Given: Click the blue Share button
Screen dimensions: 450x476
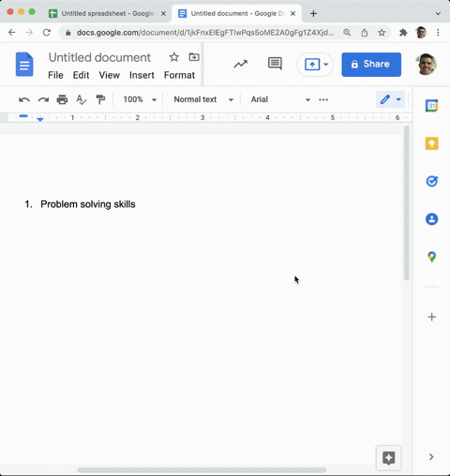Looking at the screenshot, I should pos(371,65).
